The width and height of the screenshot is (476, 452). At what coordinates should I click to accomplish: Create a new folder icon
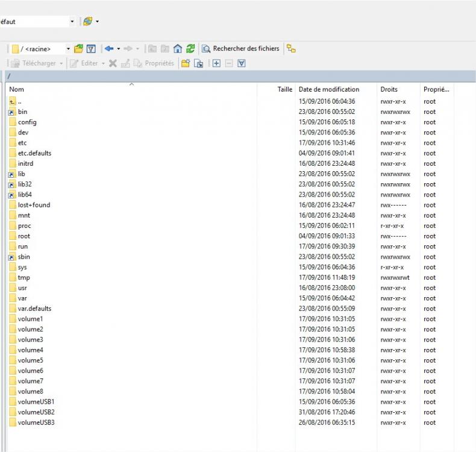coord(186,63)
